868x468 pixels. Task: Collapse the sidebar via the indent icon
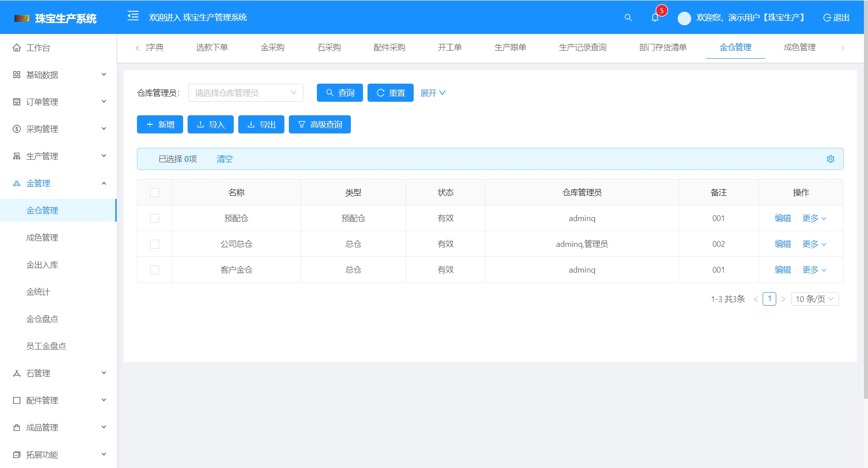(x=133, y=16)
